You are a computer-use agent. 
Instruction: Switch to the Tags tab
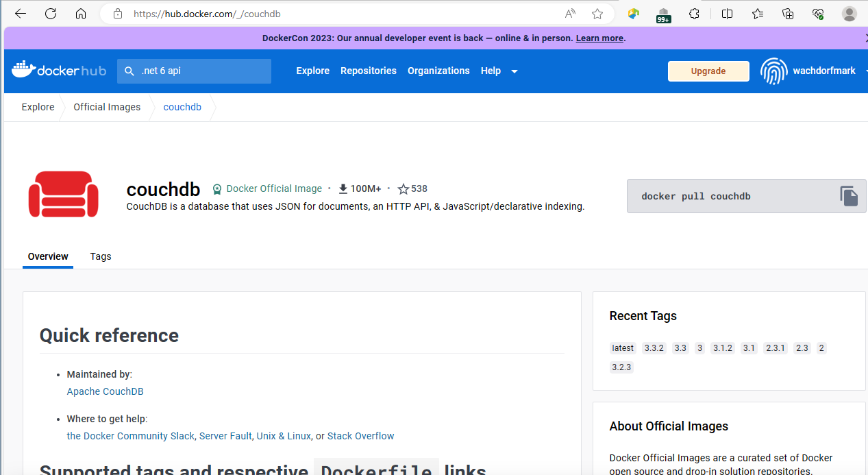click(101, 256)
